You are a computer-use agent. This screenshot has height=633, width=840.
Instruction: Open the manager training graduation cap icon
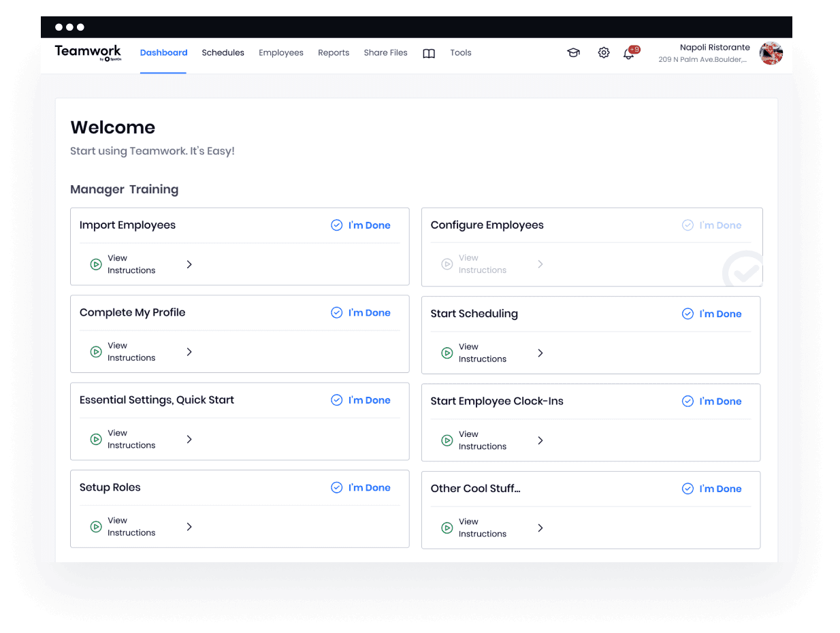tap(573, 52)
